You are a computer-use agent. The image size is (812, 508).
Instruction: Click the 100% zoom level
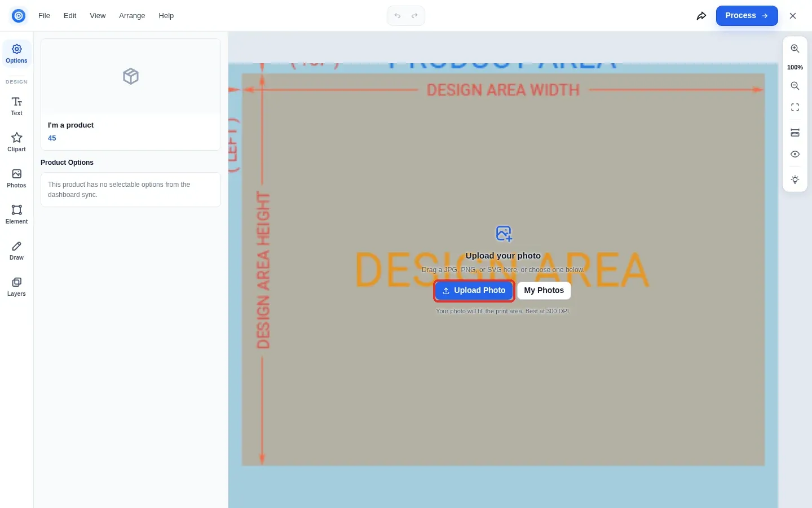tap(795, 67)
